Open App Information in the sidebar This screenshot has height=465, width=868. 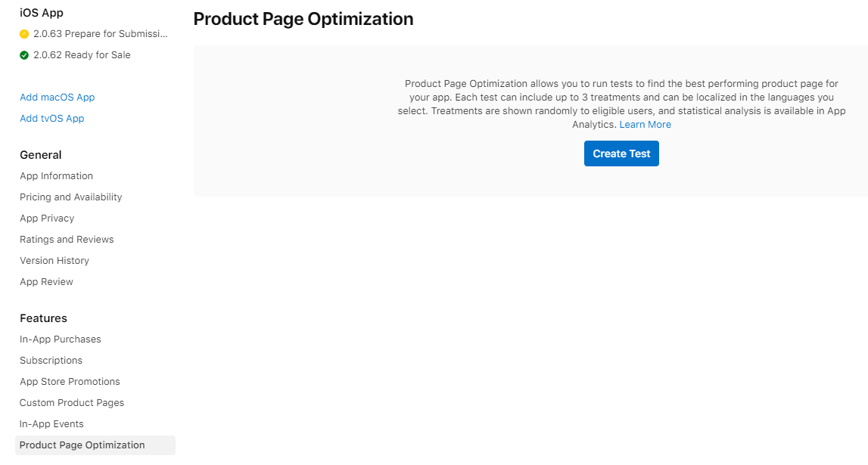(x=56, y=175)
